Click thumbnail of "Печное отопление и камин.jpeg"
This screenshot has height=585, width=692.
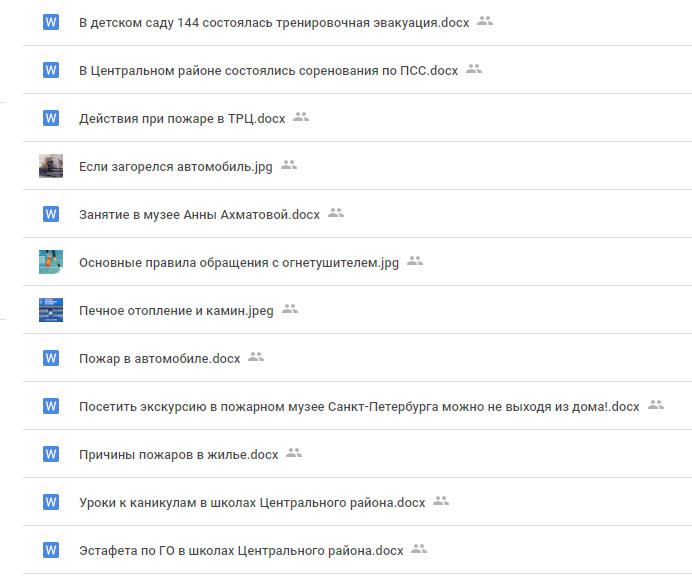(x=51, y=310)
